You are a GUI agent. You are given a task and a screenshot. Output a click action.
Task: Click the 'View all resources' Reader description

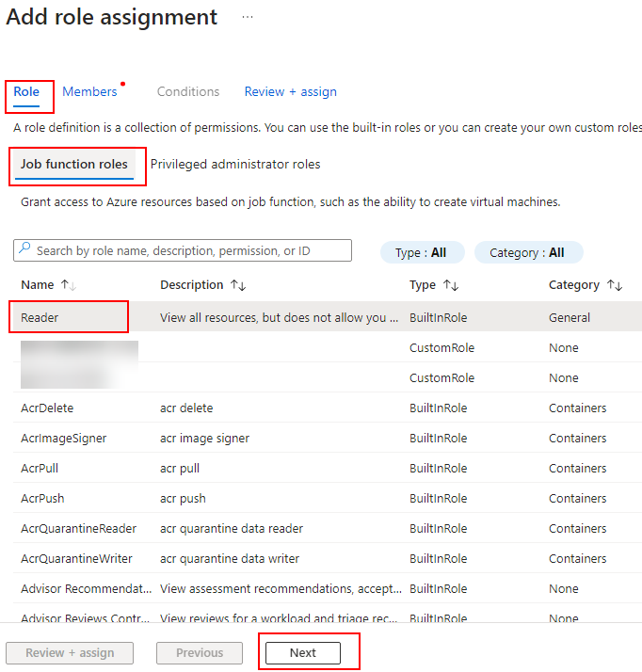pyautogui.click(x=279, y=317)
